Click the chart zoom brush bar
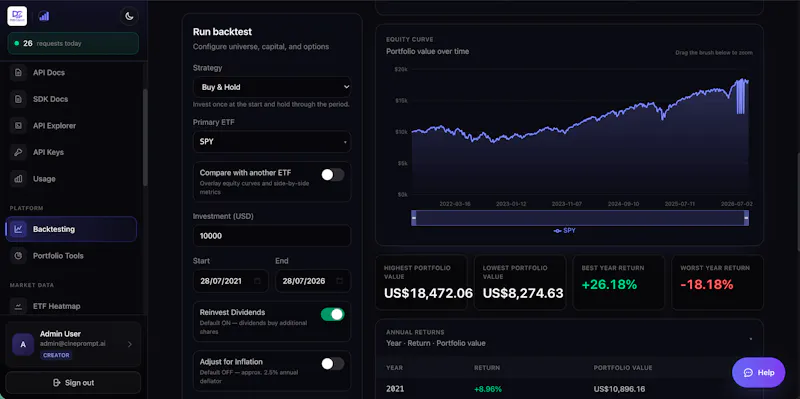The height and width of the screenshot is (399, 800). [x=580, y=218]
